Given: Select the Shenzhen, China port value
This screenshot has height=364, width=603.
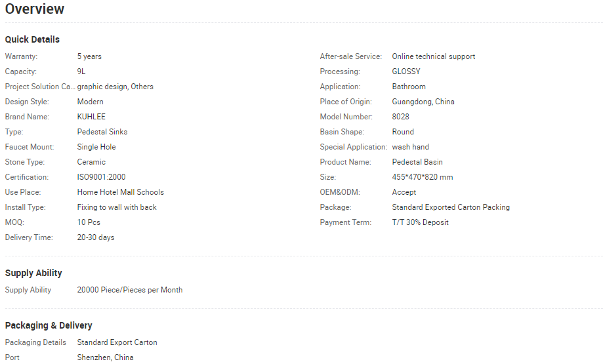Looking at the screenshot, I should click(x=105, y=357).
